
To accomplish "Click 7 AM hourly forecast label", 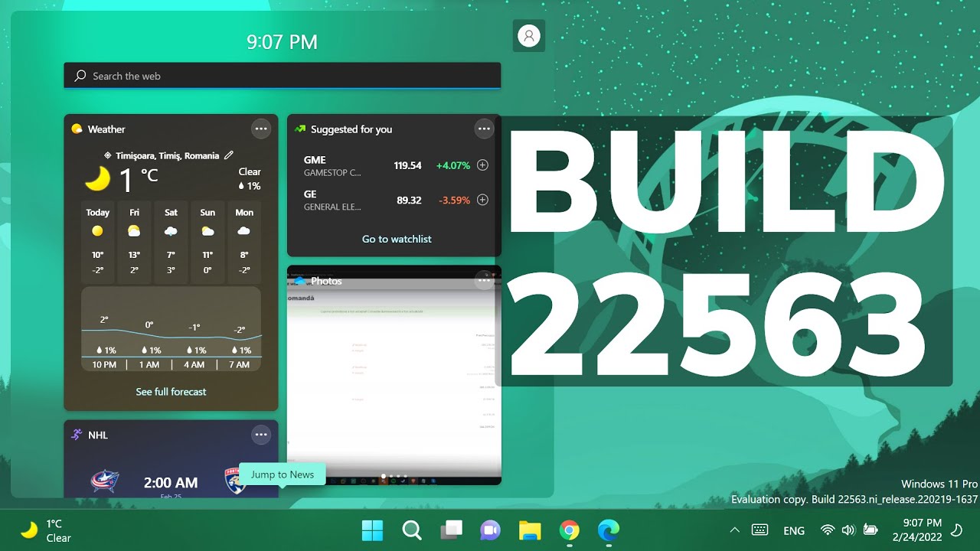I will (239, 365).
